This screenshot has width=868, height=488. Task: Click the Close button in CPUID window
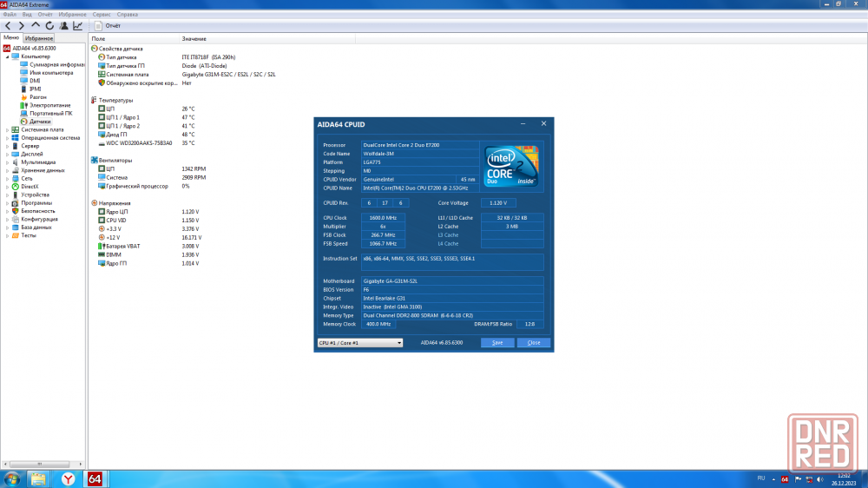point(533,343)
